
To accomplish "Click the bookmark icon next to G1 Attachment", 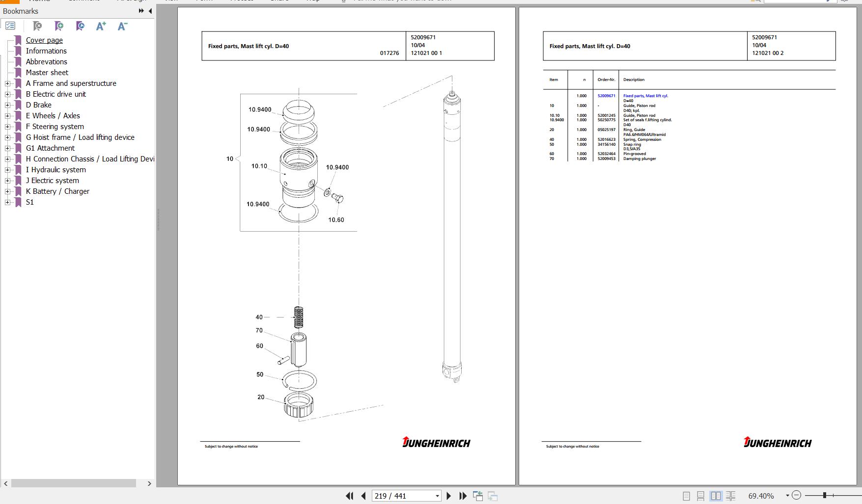I will tap(18, 148).
